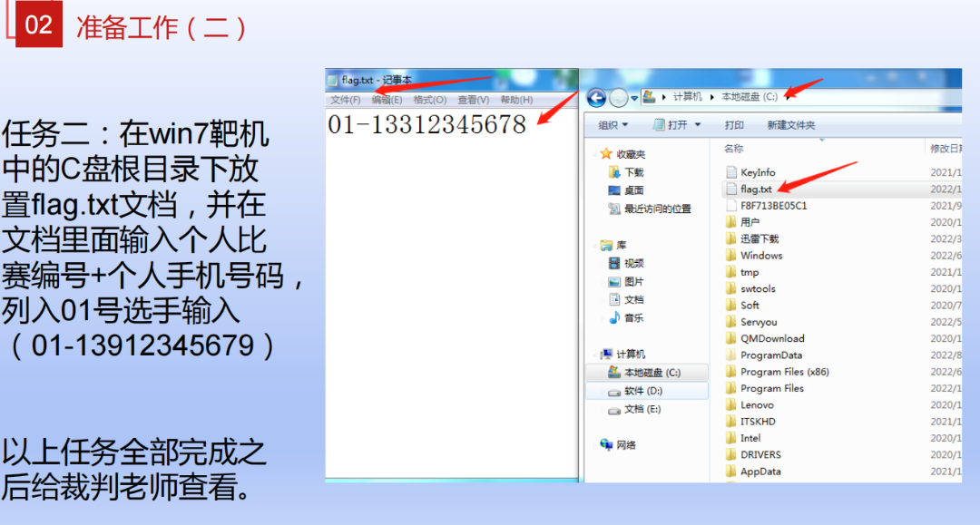This screenshot has height=525, width=980.
Task: Click the 库 library icon in navigation pane
Action: [605, 245]
